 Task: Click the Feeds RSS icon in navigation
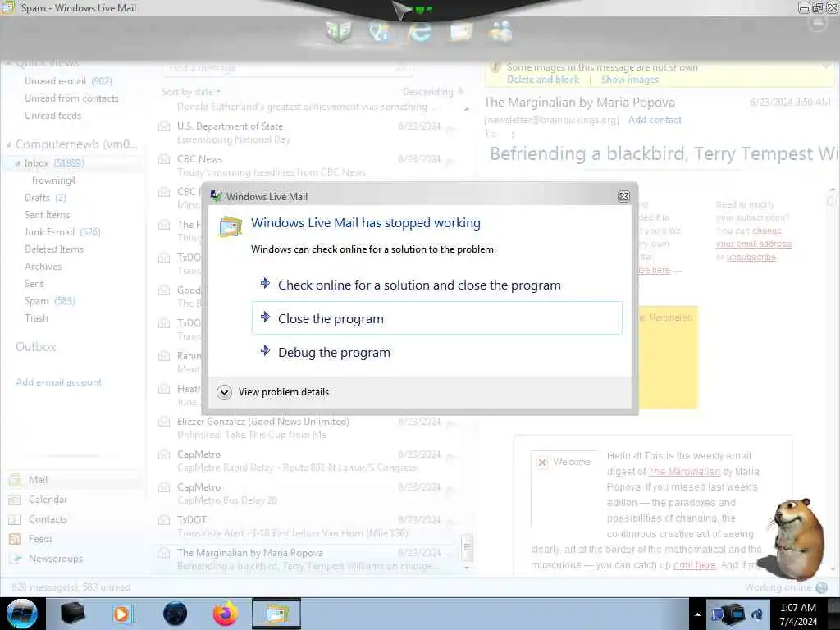click(15, 539)
